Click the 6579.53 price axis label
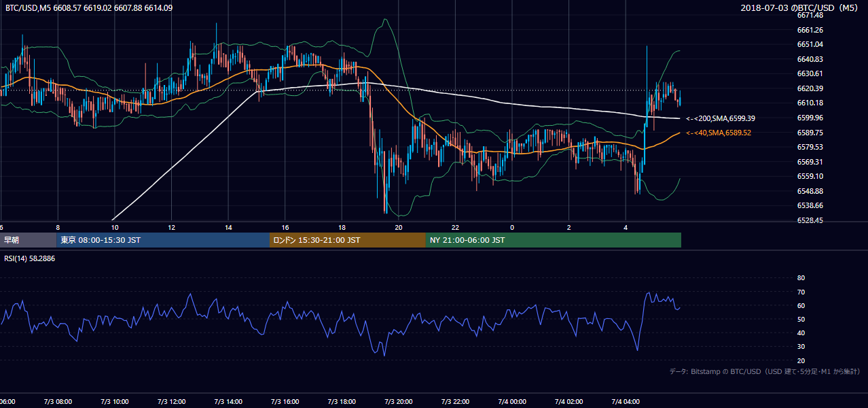This screenshot has height=408, width=868. tap(810, 147)
